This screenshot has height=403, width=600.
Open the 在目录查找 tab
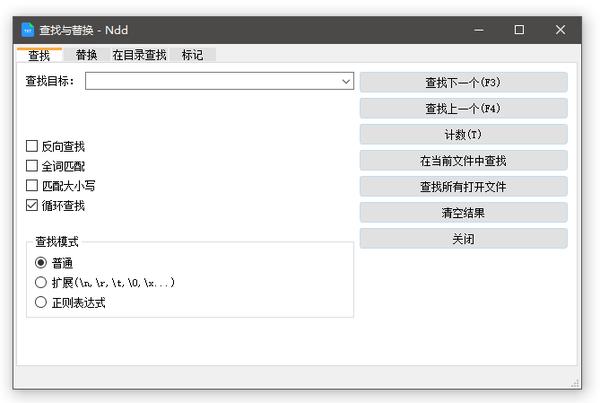(x=139, y=55)
